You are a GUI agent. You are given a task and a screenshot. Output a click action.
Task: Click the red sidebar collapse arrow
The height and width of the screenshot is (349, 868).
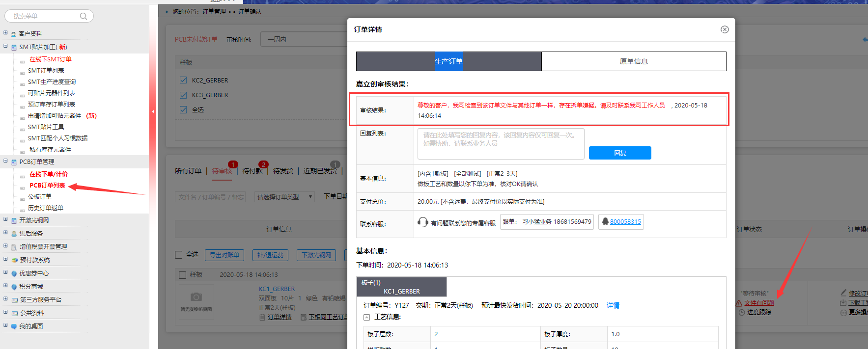(x=153, y=112)
